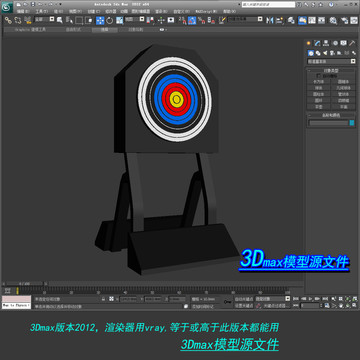
Task: Click the Box primitive button
Action: tap(319, 82)
